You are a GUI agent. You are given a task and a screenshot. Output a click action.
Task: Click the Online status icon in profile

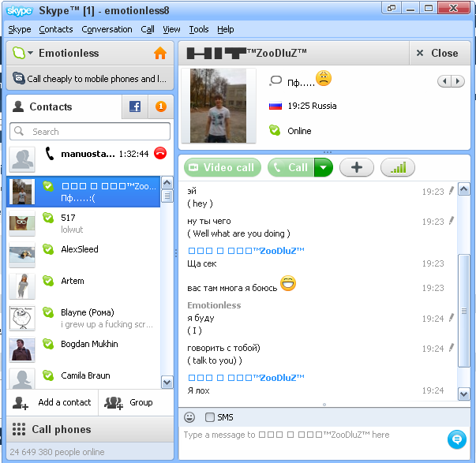coord(275,130)
